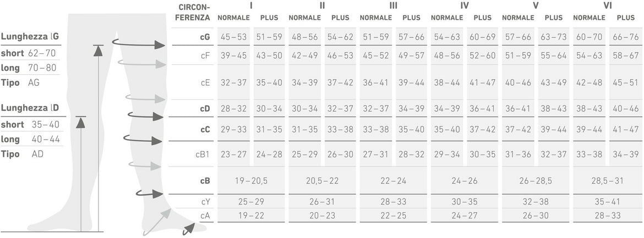
Task: Click the cY 35–41 cell for size VI
Action: (x=607, y=202)
